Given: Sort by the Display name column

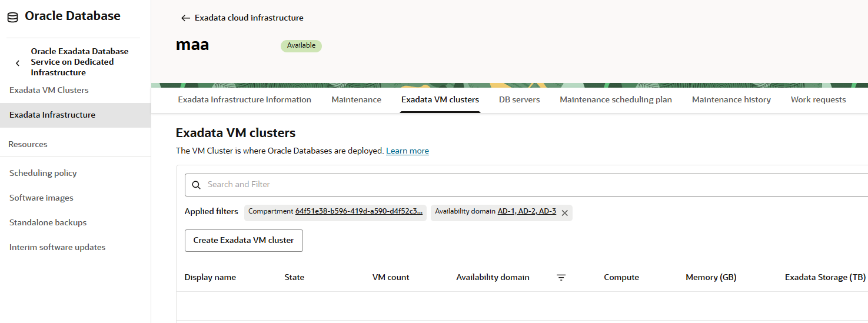Looking at the screenshot, I should tap(210, 277).
